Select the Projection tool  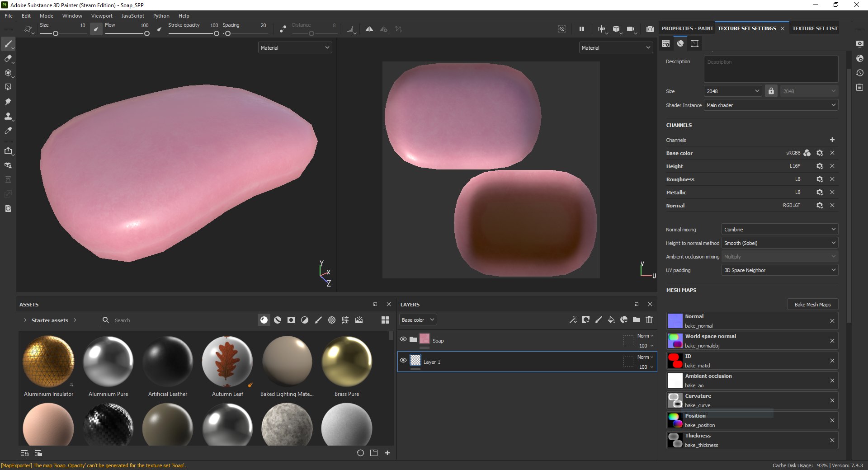[8, 73]
